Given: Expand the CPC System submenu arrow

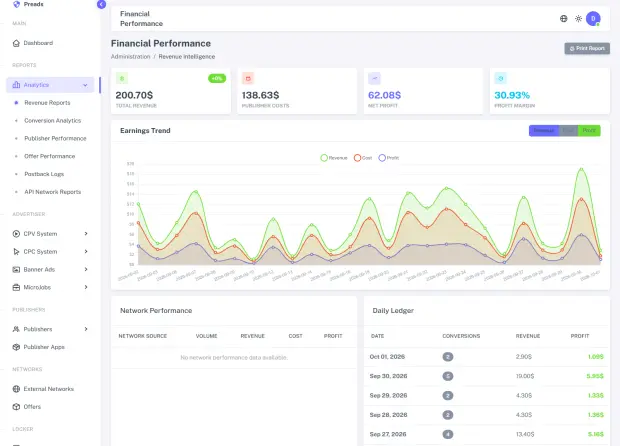Looking at the screenshot, I should [86, 251].
